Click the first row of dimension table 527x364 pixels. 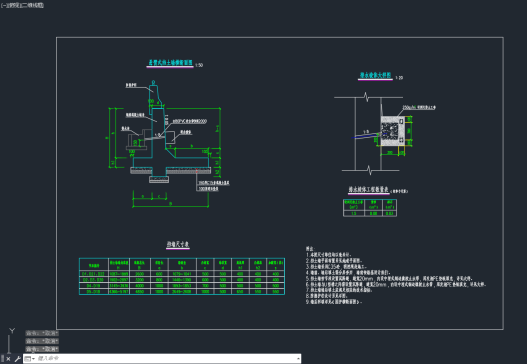point(182,274)
